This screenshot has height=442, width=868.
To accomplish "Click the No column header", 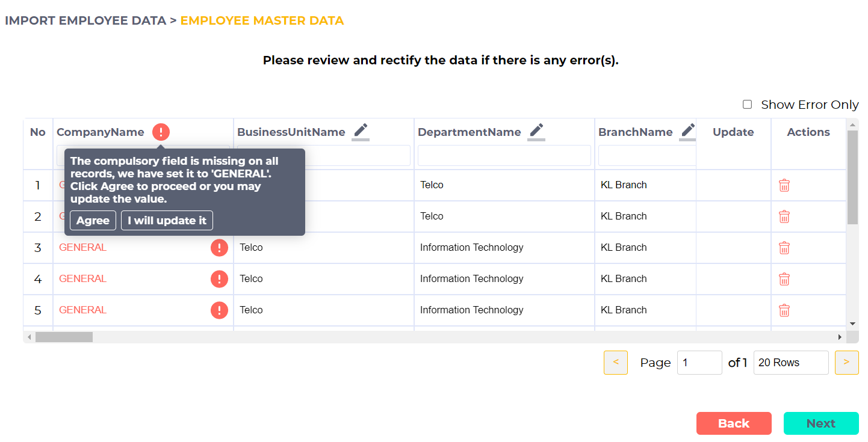I will click(38, 132).
